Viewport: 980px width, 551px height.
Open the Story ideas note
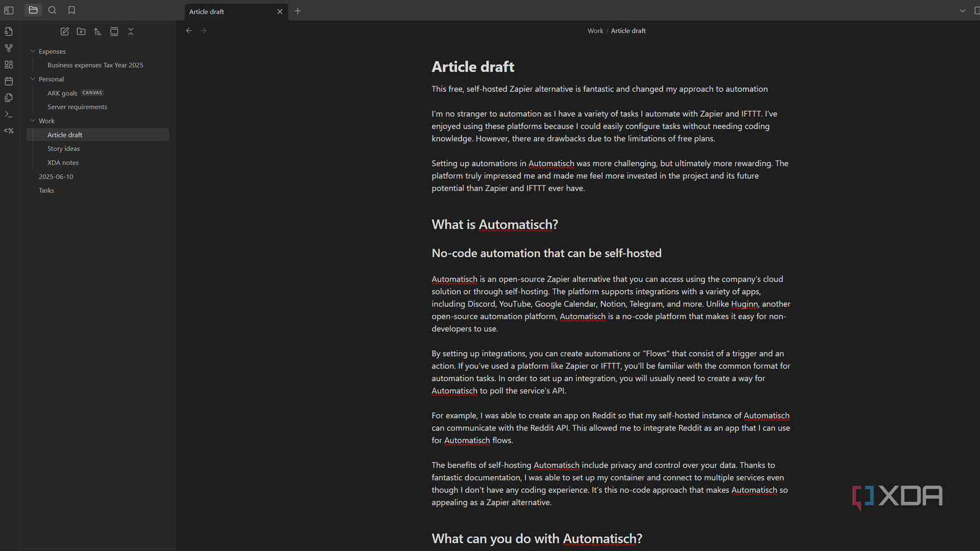[x=64, y=148]
